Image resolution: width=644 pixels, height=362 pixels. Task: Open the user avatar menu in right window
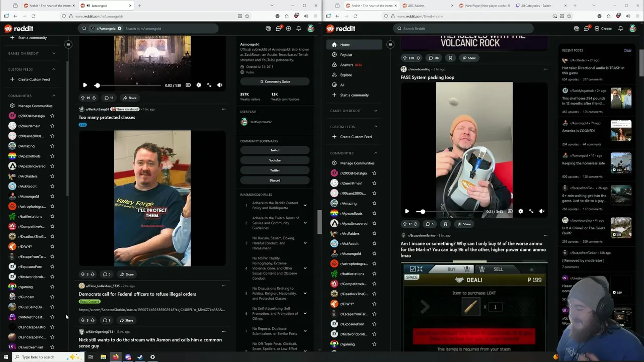coord(633,29)
